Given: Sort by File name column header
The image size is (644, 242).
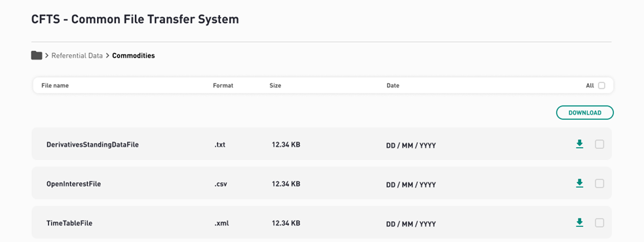Looking at the screenshot, I should 55,86.
